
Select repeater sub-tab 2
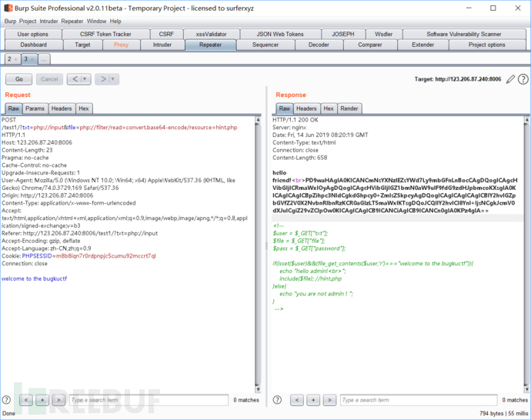[9, 59]
